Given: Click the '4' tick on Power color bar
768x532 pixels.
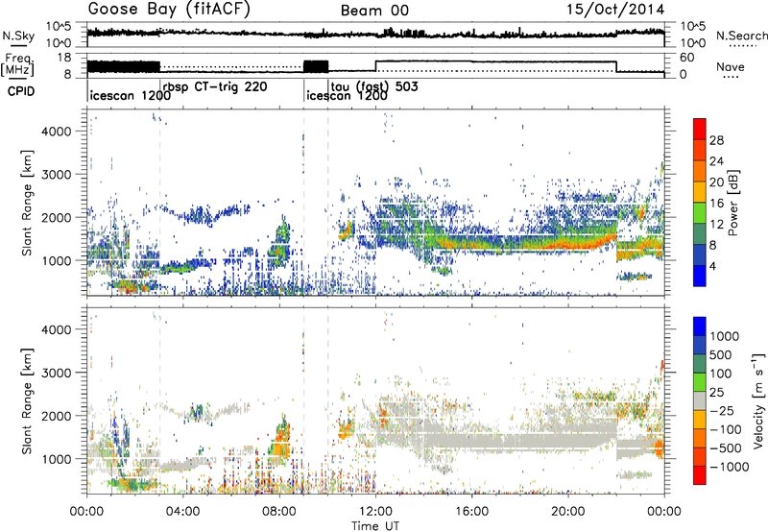Looking at the screenshot, I should pyautogui.click(x=712, y=267).
